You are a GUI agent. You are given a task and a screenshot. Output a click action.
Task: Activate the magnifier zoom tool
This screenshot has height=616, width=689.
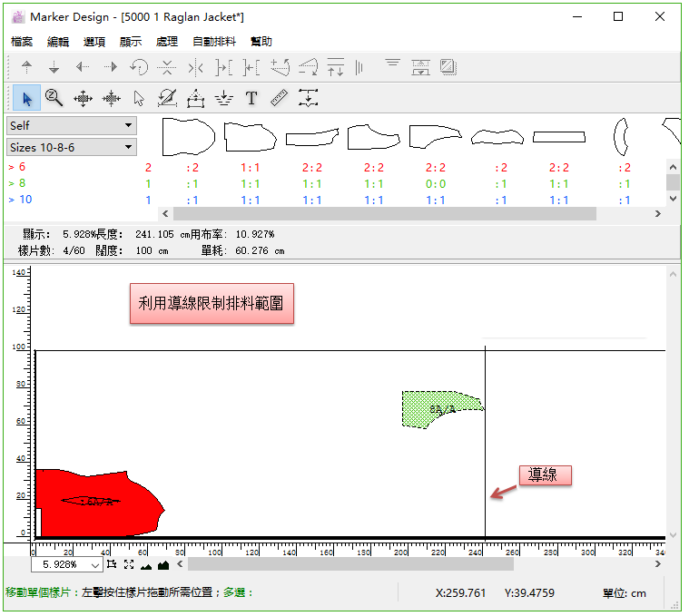coord(54,98)
